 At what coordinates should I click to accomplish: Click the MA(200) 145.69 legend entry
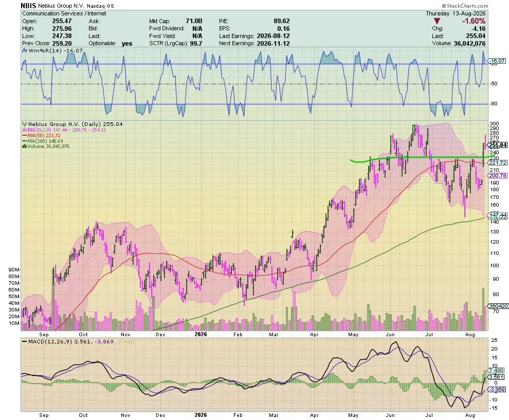43,141
